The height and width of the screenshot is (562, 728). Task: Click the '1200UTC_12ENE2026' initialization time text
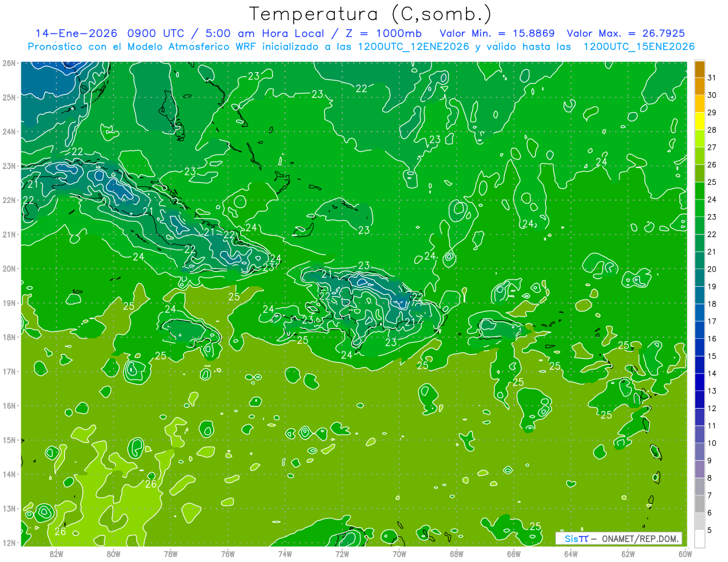[x=414, y=47]
